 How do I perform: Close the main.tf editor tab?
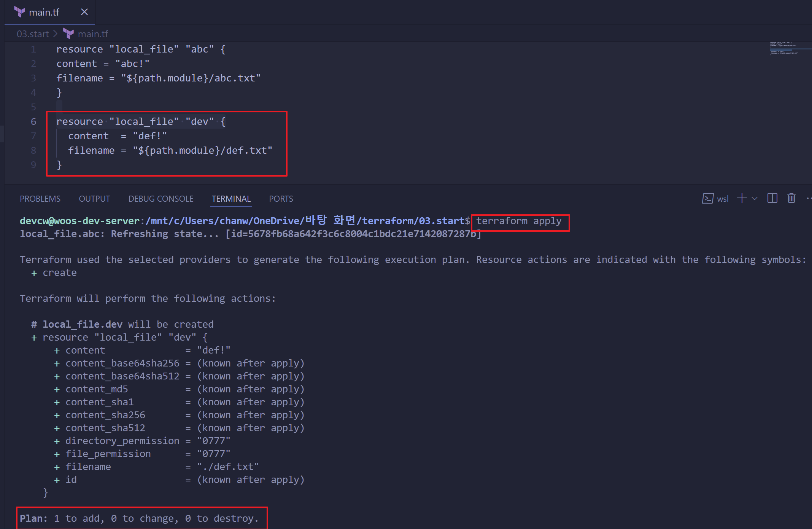(84, 12)
